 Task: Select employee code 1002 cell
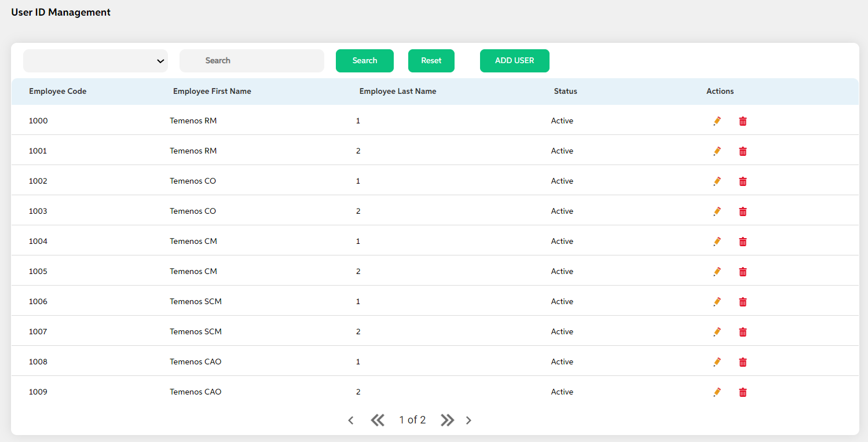pos(38,181)
